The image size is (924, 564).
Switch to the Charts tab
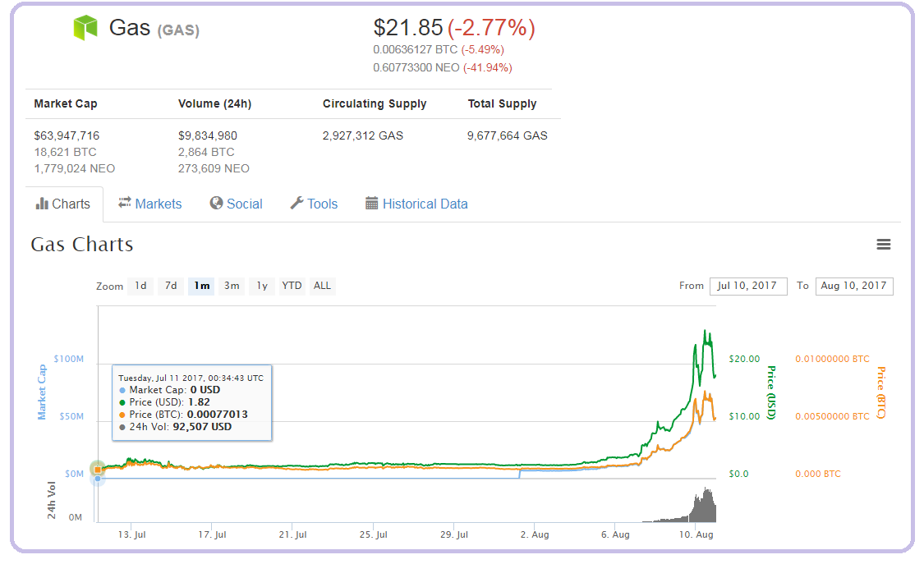point(63,204)
